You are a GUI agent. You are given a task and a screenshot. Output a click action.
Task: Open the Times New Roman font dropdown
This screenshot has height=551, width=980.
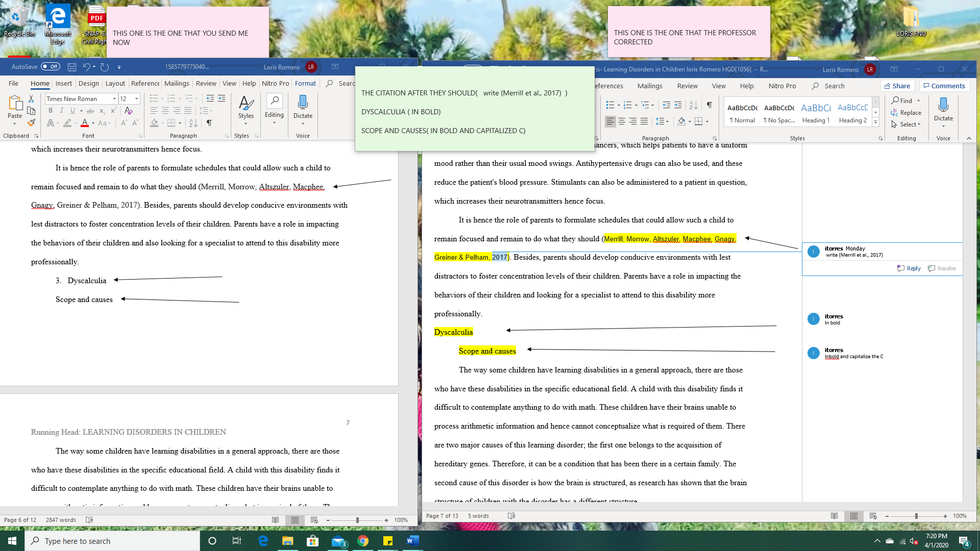coord(114,98)
